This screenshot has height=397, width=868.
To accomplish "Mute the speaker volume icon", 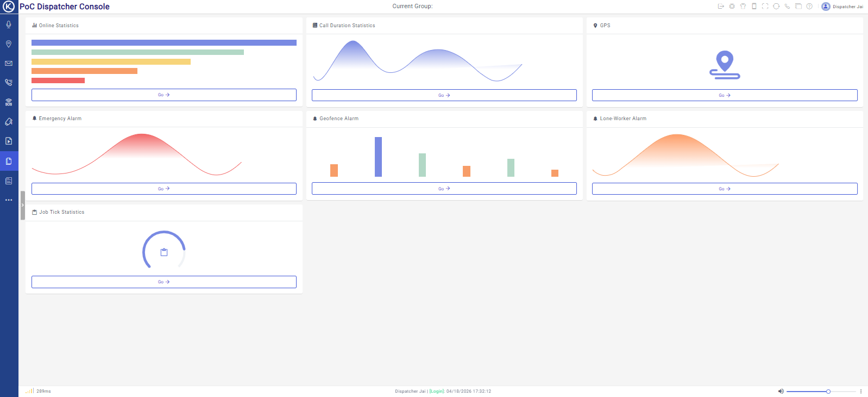I will click(x=781, y=391).
